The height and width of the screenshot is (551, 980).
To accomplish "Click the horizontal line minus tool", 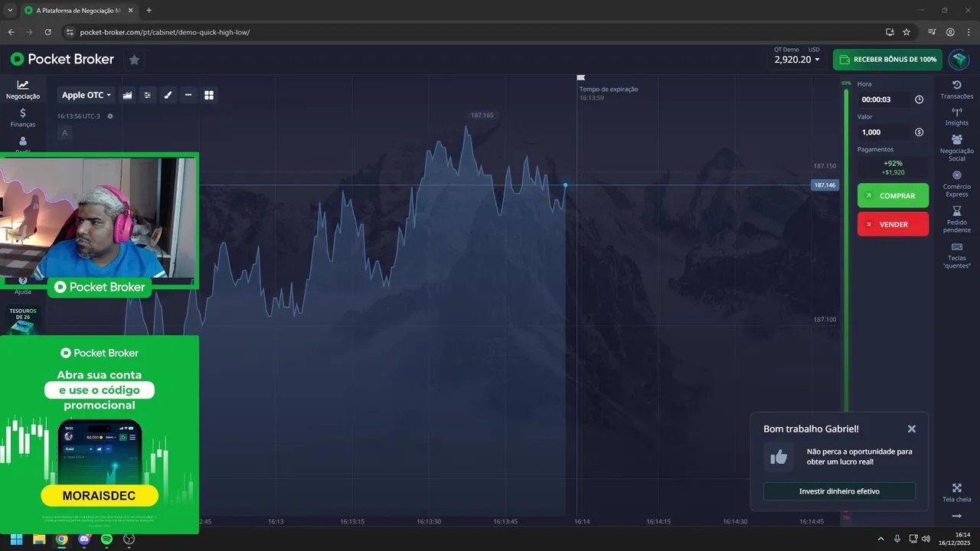I will (188, 95).
